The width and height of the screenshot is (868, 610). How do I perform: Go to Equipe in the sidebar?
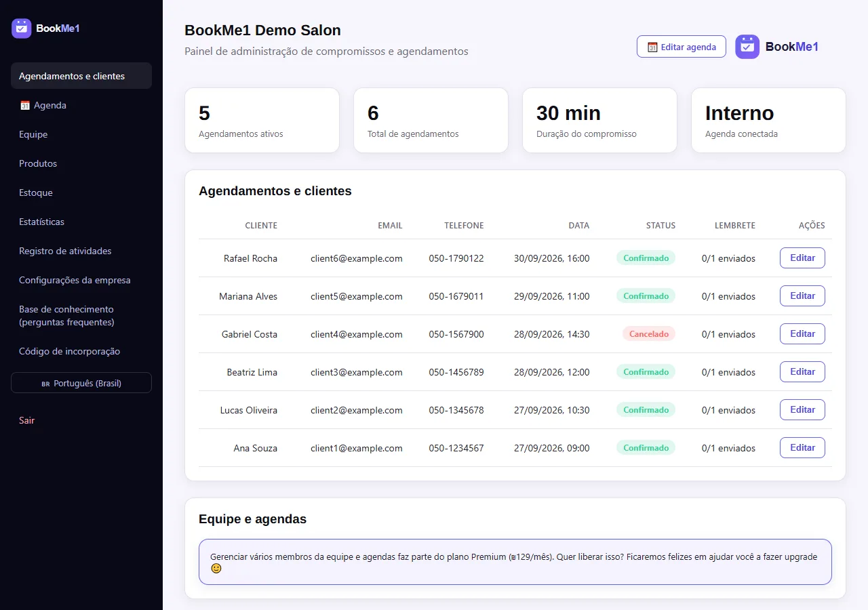click(x=81, y=134)
